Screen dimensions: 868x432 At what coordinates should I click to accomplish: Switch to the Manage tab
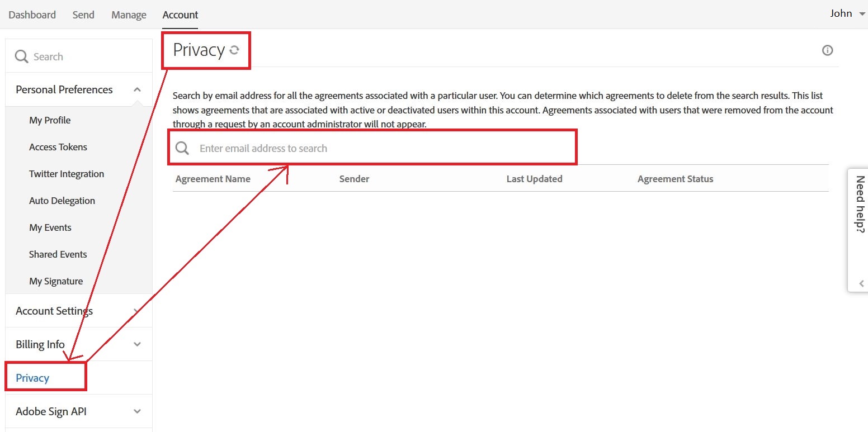coord(128,15)
